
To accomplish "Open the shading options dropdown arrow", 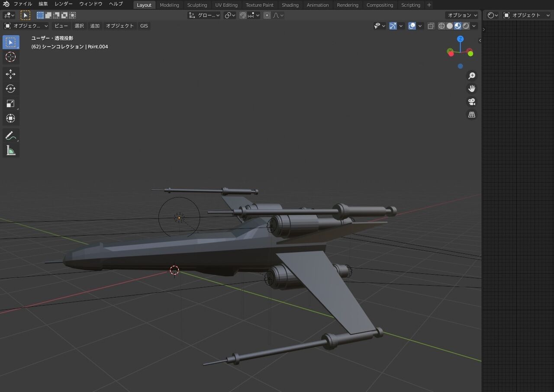I will pos(474,26).
